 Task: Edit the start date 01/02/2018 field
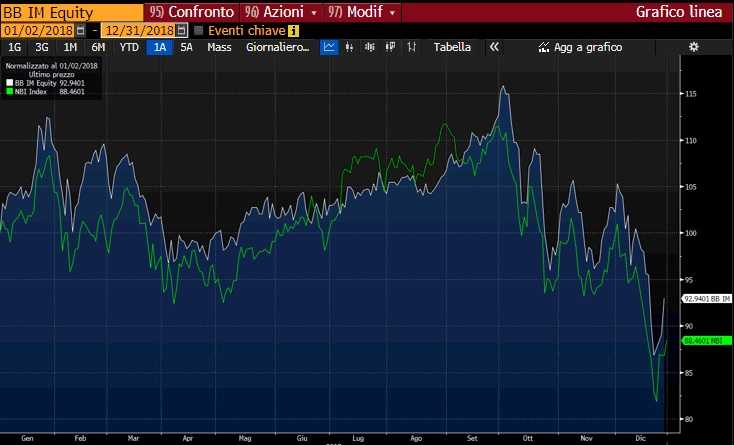(x=38, y=31)
